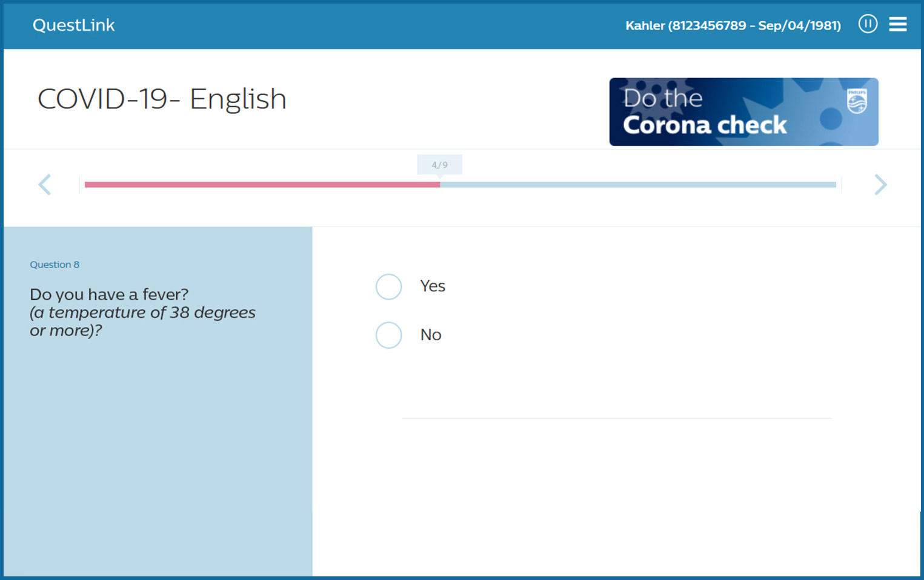Click "Do the" text in the banner

[663, 98]
